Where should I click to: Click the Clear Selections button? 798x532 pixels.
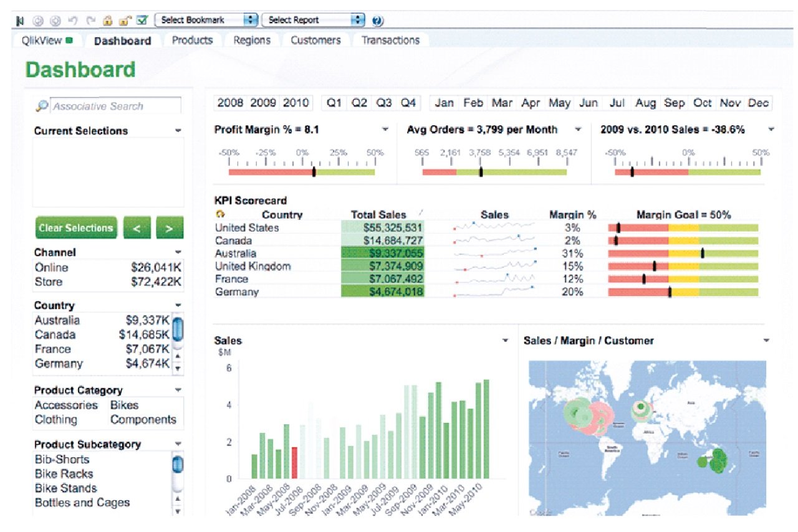(x=75, y=228)
